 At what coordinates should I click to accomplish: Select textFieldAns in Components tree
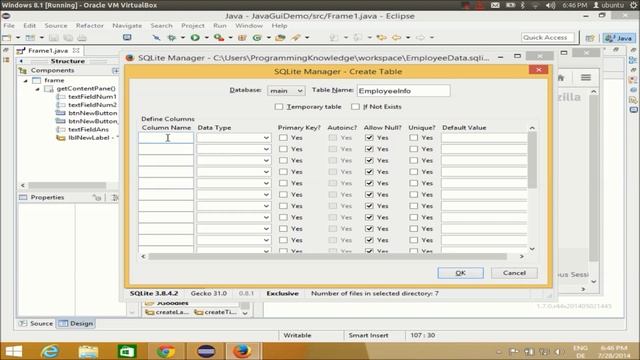point(88,129)
